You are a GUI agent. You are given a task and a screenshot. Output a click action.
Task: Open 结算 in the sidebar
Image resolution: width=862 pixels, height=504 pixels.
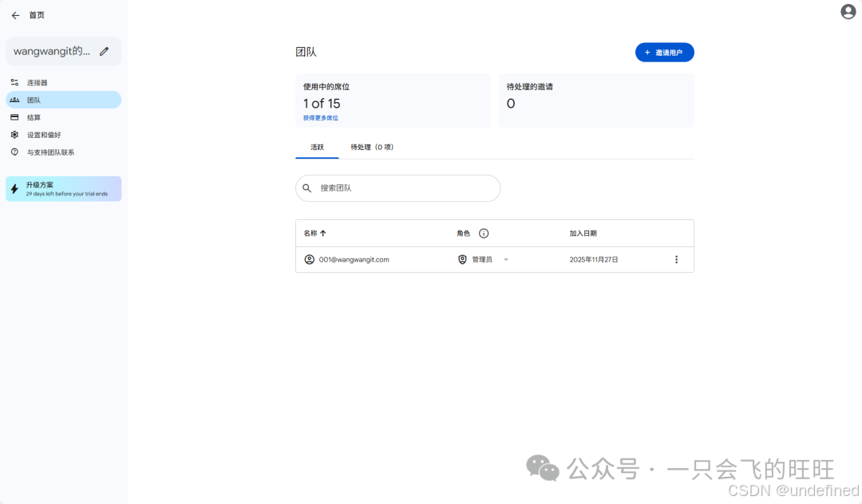click(x=64, y=117)
